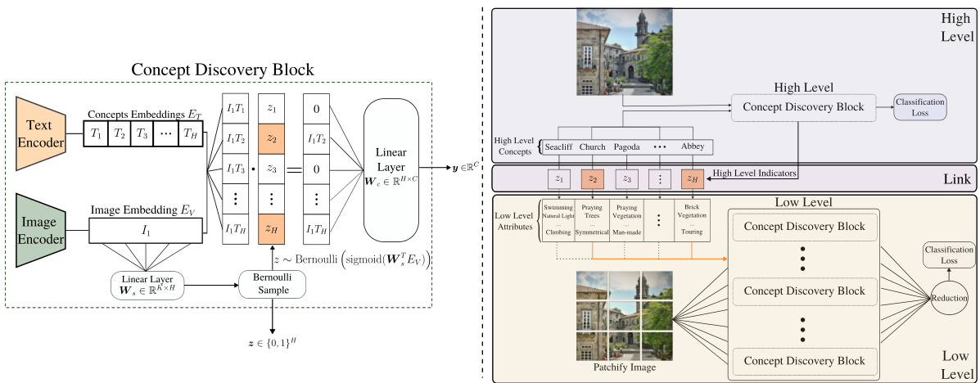Select the I1T1 similarity cell
Viewport: 980px width, 383px height.
click(x=235, y=109)
